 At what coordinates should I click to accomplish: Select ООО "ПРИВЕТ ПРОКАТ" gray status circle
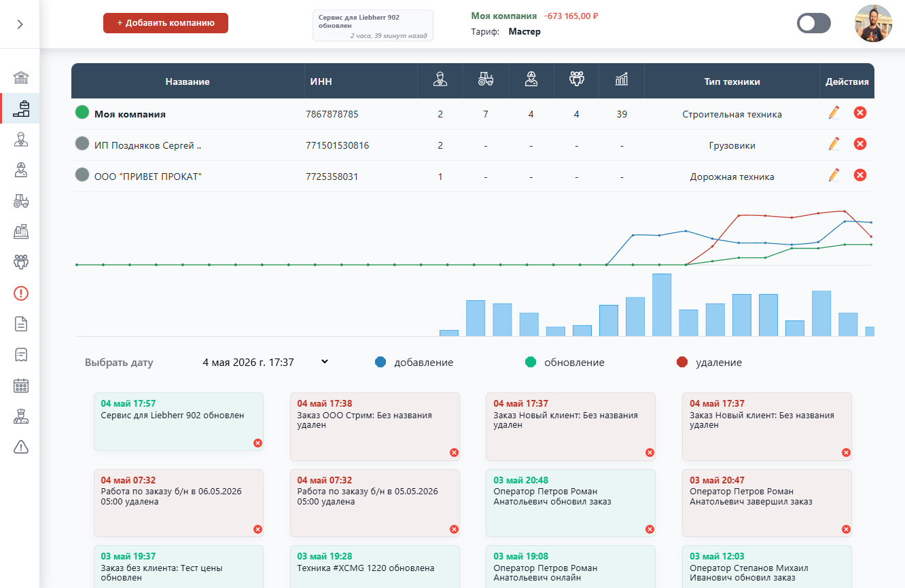82,175
